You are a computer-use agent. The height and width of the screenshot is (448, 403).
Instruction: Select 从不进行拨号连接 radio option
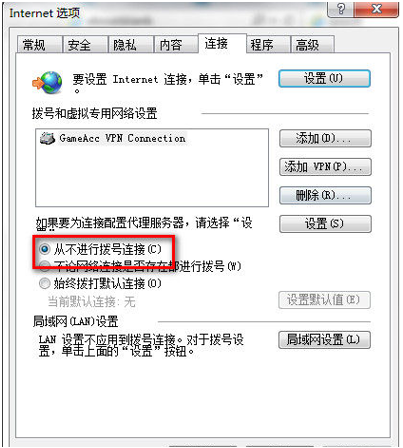pos(44,249)
